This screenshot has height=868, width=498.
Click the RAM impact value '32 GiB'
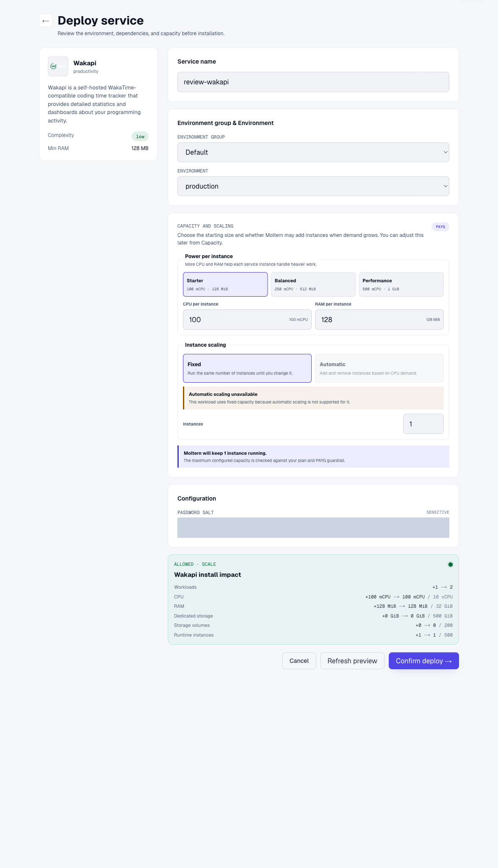(444, 606)
